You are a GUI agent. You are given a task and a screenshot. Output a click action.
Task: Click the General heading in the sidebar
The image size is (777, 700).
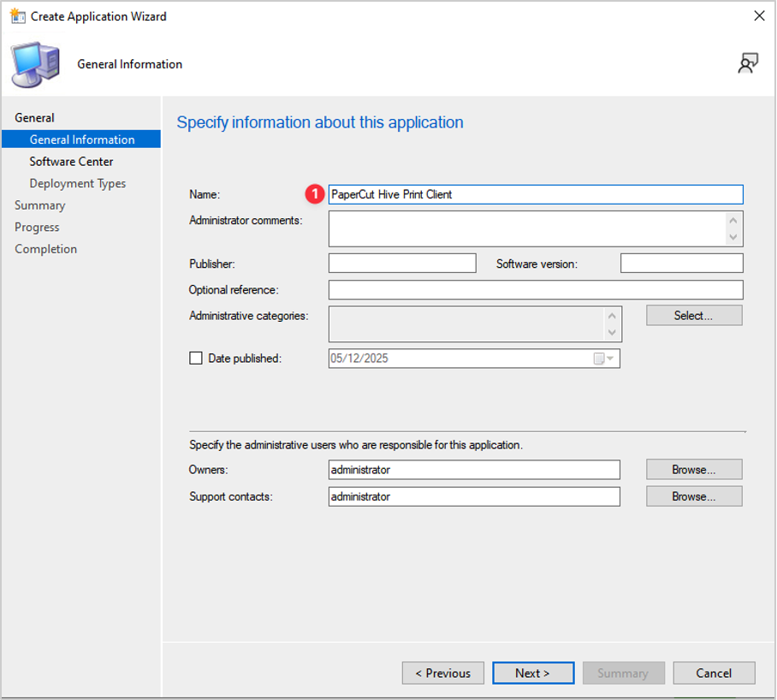click(34, 117)
